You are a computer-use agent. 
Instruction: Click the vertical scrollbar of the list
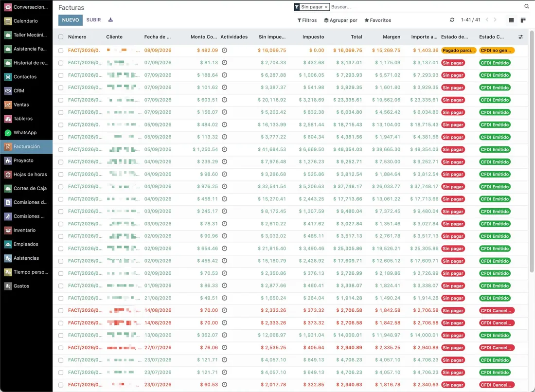click(x=532, y=151)
